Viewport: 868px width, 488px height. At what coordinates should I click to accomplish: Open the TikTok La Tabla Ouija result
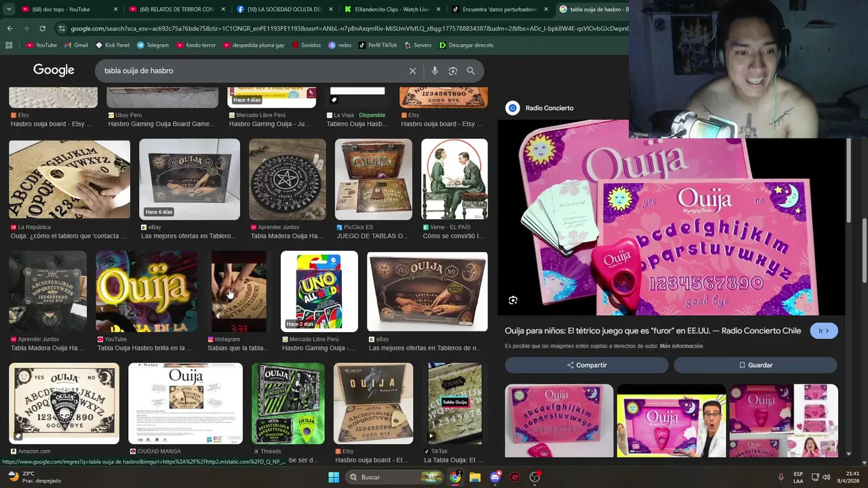(455, 403)
